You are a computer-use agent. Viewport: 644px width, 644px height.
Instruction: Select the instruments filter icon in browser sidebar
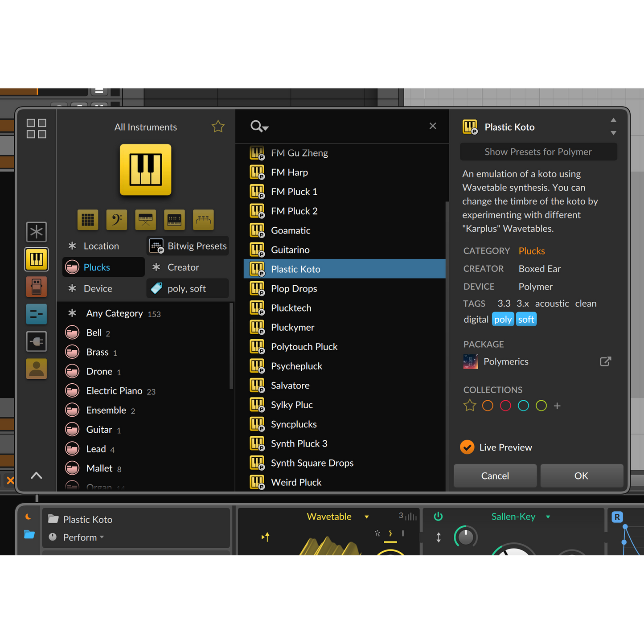click(36, 259)
